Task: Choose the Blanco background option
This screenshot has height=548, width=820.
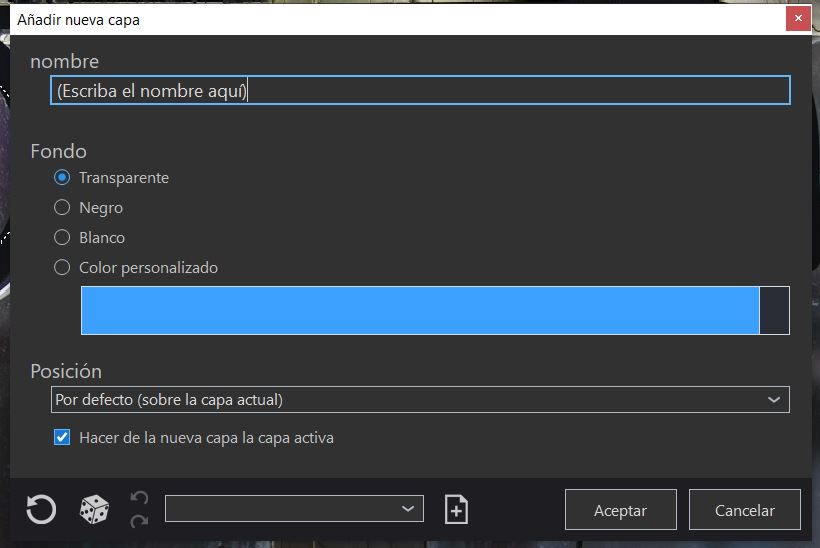Action: (x=62, y=238)
